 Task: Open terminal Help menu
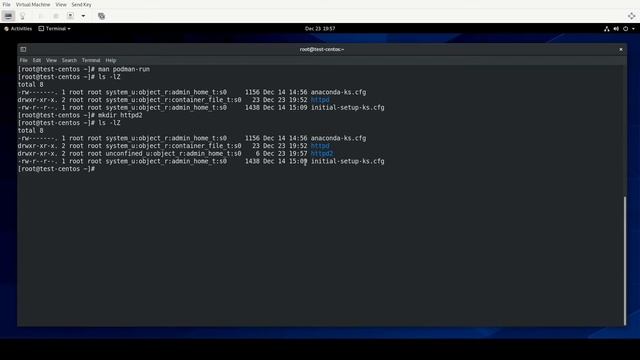(111, 60)
